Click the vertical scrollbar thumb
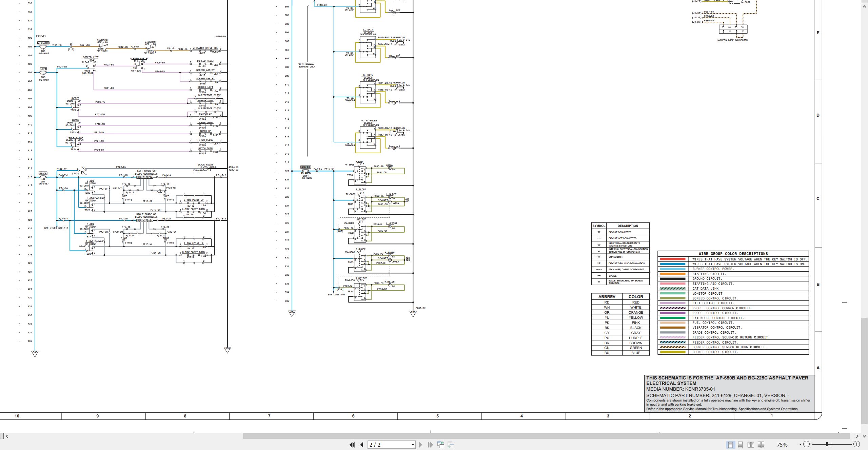The image size is (868, 450). pos(864,371)
